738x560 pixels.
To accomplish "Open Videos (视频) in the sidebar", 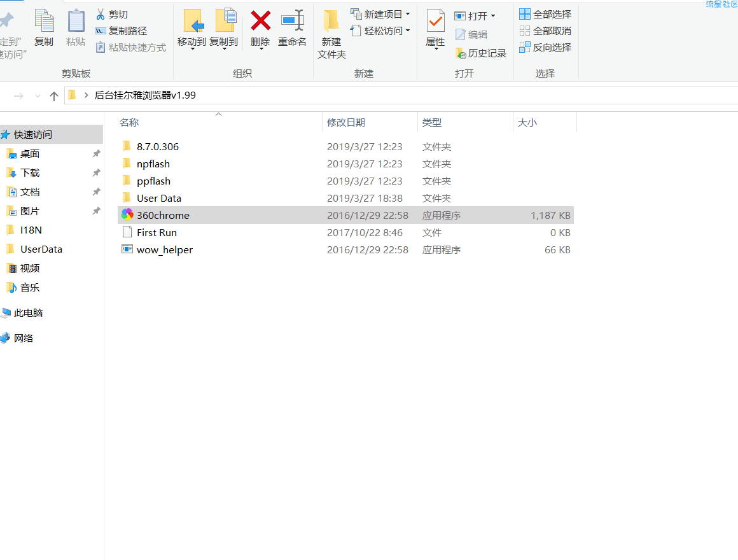I will (x=30, y=269).
